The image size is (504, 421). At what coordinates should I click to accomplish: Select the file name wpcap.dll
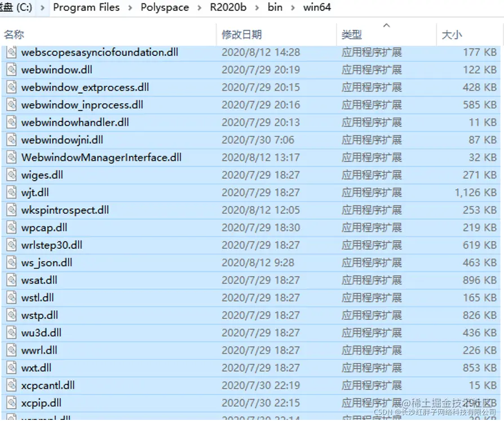(x=45, y=228)
